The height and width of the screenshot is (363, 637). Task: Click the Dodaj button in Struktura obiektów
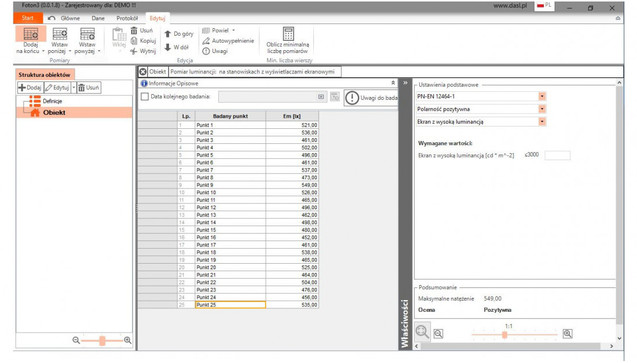click(30, 88)
